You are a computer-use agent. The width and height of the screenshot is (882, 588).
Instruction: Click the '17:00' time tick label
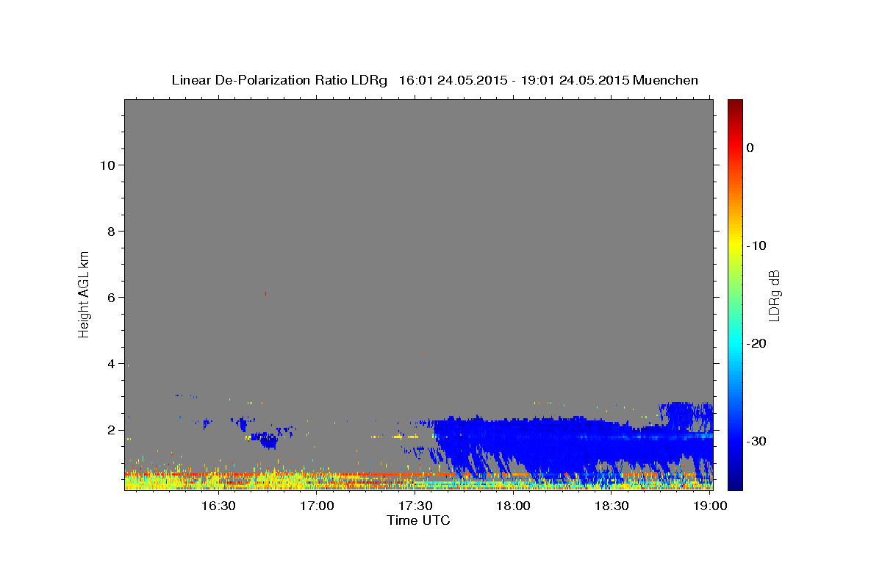tap(317, 506)
